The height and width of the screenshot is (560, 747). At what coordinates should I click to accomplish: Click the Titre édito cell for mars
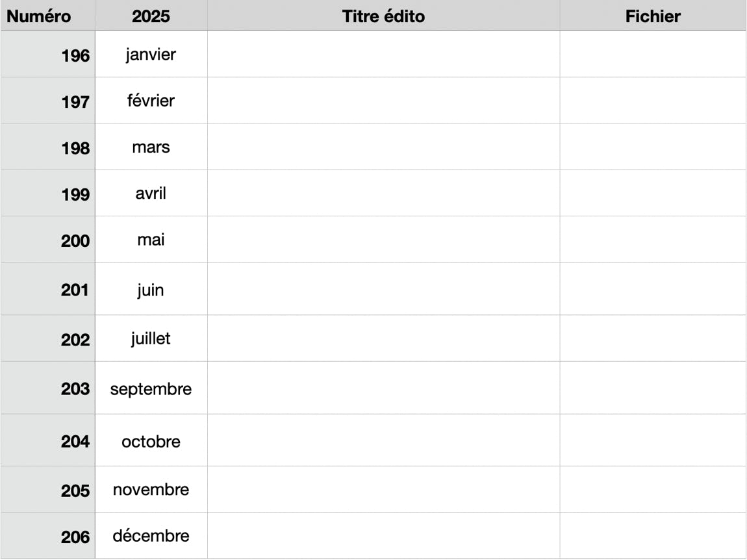[x=383, y=147]
